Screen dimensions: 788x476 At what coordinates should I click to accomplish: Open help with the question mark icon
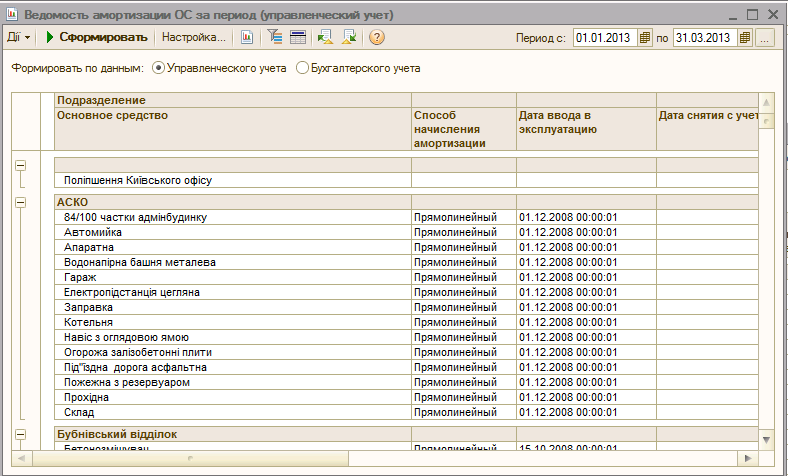pyautogui.click(x=376, y=37)
